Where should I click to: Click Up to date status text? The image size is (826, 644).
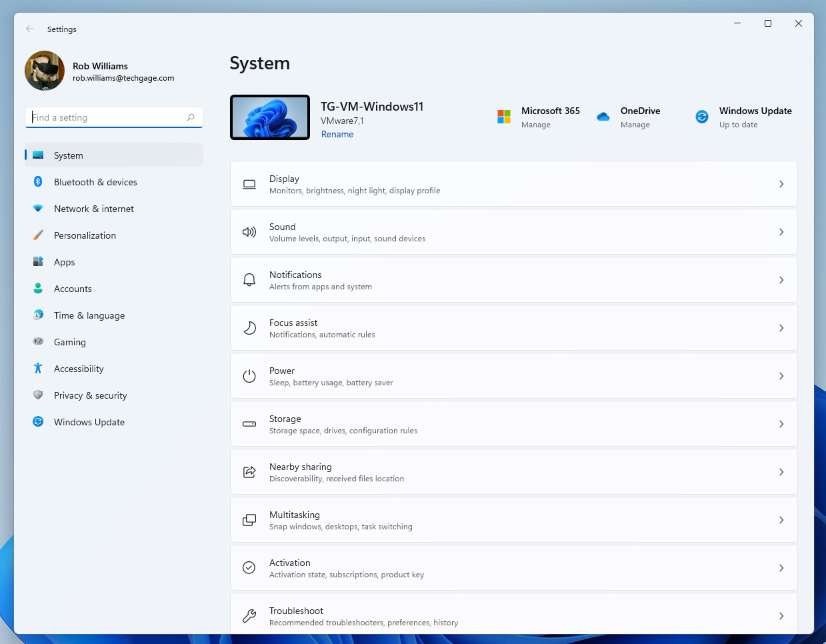(739, 125)
